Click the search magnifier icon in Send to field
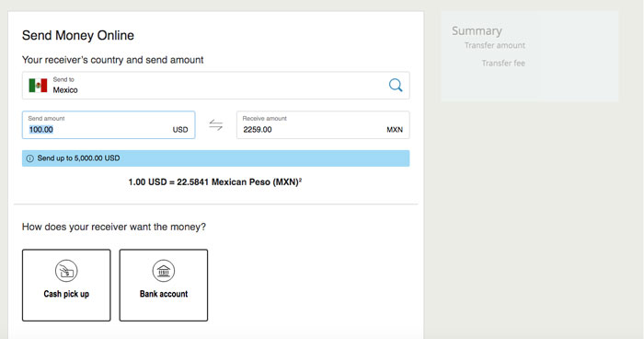This screenshot has height=339, width=644. pos(396,85)
